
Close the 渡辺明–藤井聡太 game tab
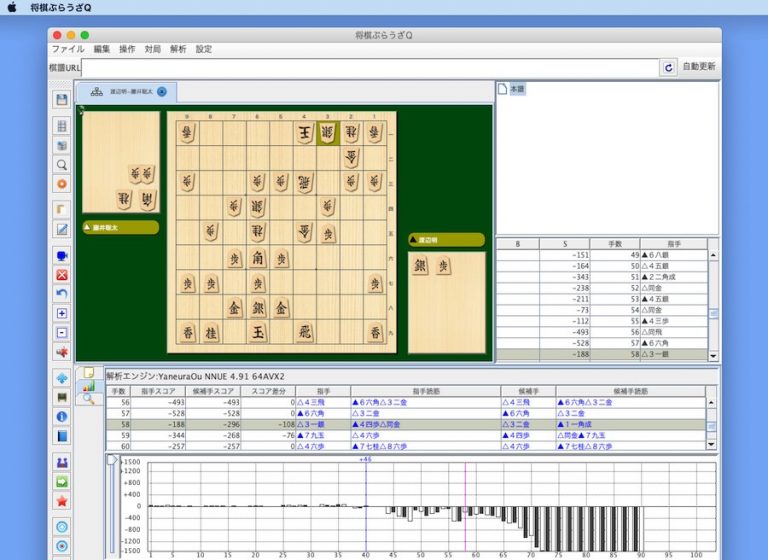162,92
